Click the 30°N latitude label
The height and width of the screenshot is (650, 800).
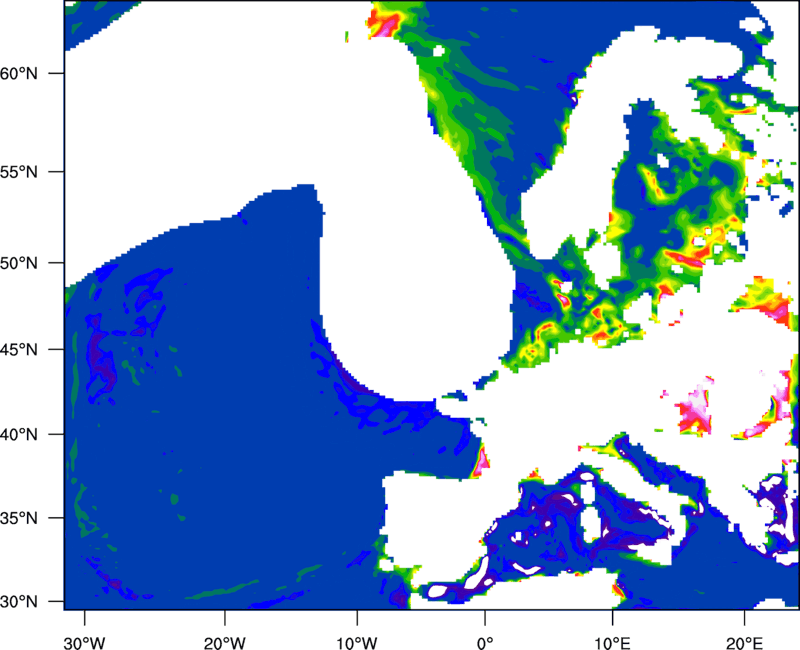point(19,602)
